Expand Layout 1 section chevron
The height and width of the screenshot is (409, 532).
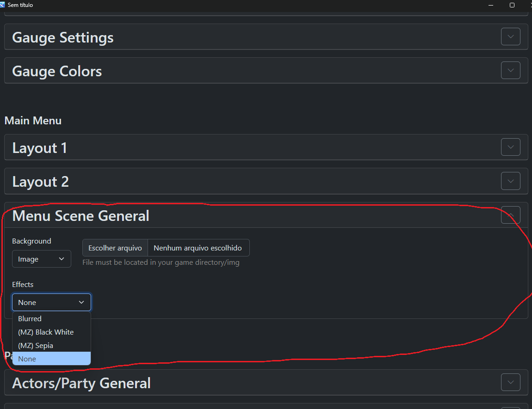pos(510,147)
